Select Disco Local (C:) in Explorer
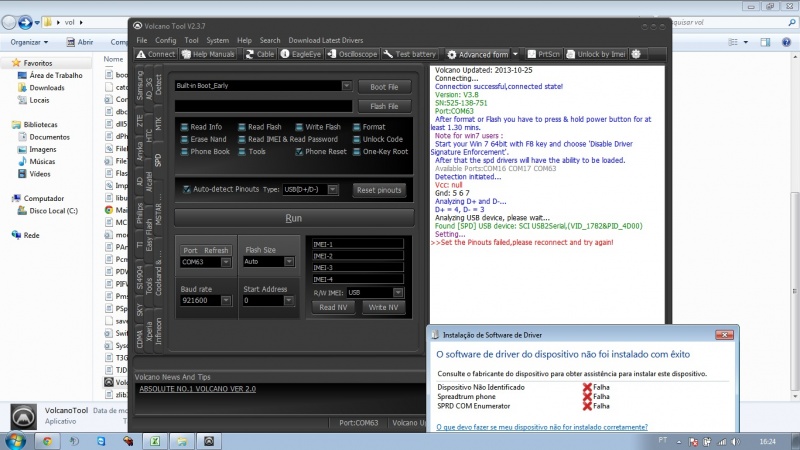The height and width of the screenshot is (450, 800). point(53,211)
